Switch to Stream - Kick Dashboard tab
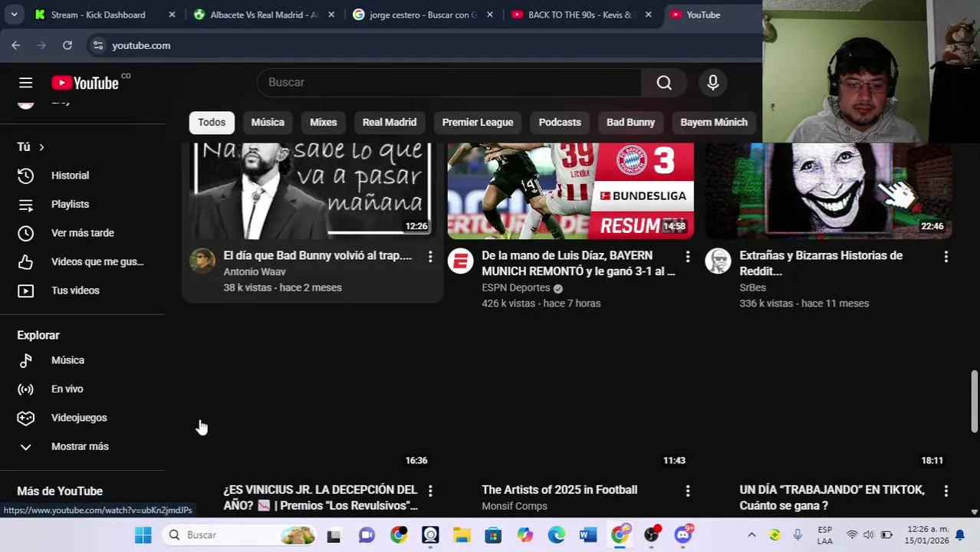 (x=98, y=15)
